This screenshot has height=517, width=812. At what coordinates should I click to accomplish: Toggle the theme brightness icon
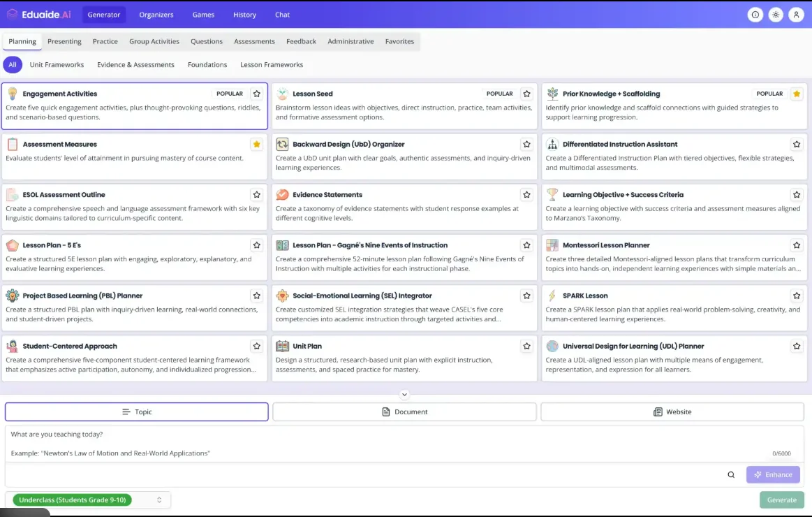(x=776, y=14)
